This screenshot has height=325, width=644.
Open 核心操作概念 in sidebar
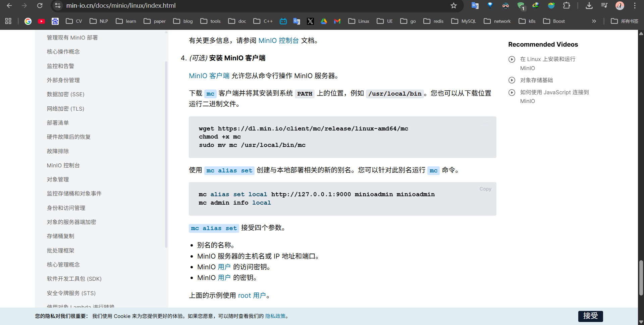tap(63, 52)
